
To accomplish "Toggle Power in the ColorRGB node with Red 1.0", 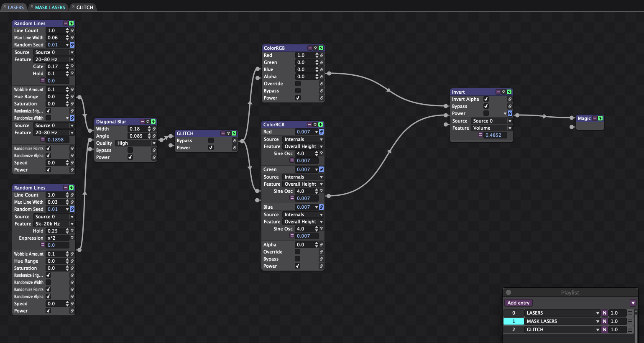I will 298,98.
